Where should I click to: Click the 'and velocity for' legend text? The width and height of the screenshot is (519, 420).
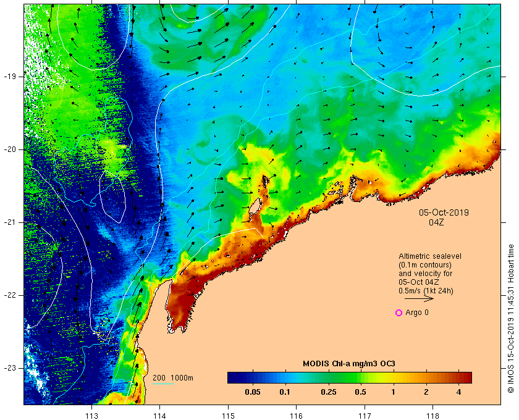(x=425, y=274)
